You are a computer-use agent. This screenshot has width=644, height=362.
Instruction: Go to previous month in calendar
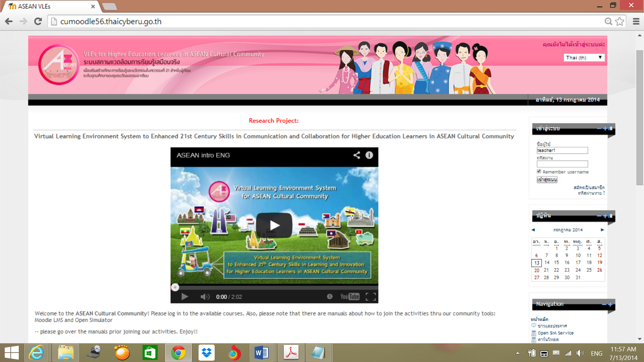point(533,230)
